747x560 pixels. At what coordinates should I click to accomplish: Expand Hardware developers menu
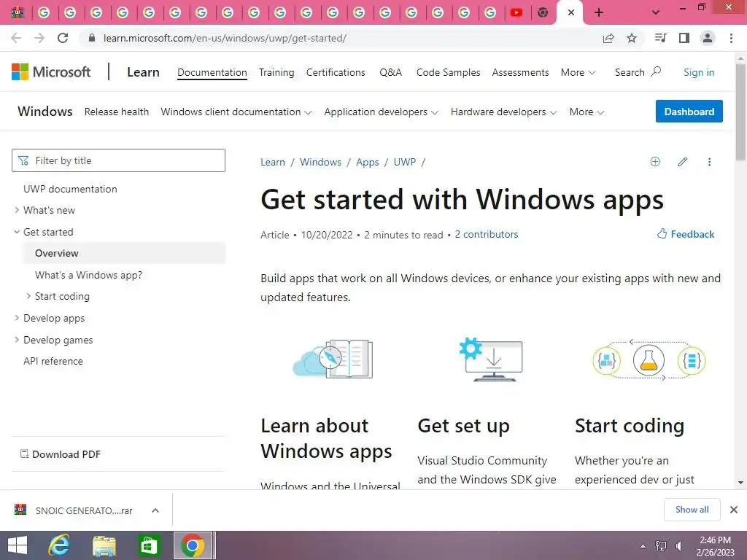pos(503,112)
